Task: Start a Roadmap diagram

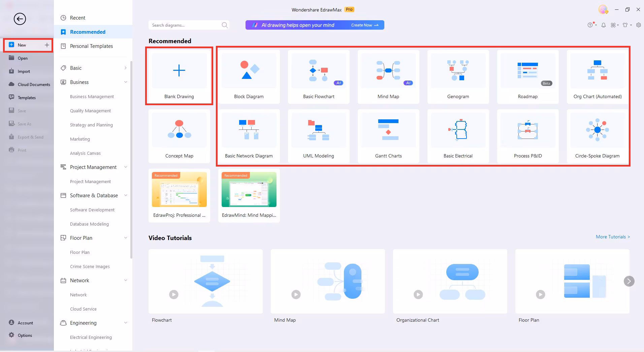Action: click(x=528, y=76)
